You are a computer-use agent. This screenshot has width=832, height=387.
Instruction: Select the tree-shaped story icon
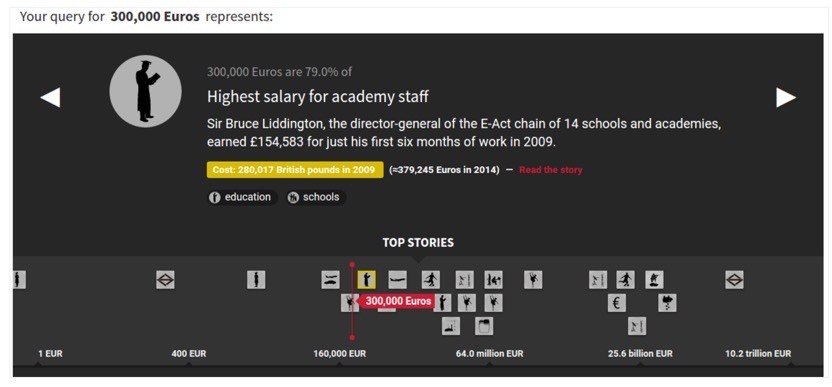pos(668,303)
